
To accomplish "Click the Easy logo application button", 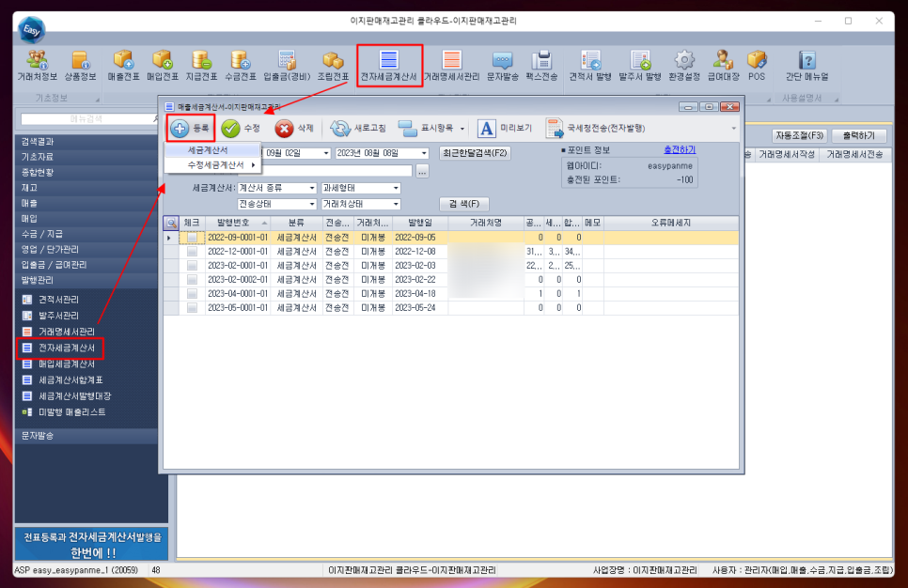I will 31,30.
